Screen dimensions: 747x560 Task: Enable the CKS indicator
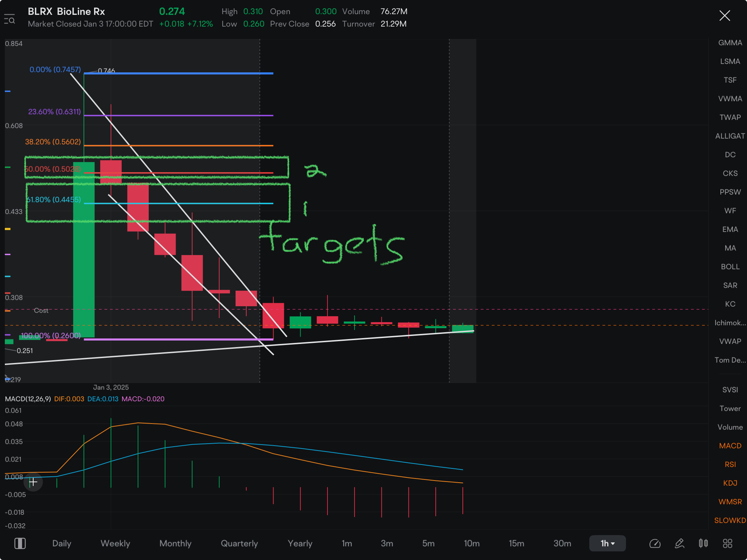[730, 174]
